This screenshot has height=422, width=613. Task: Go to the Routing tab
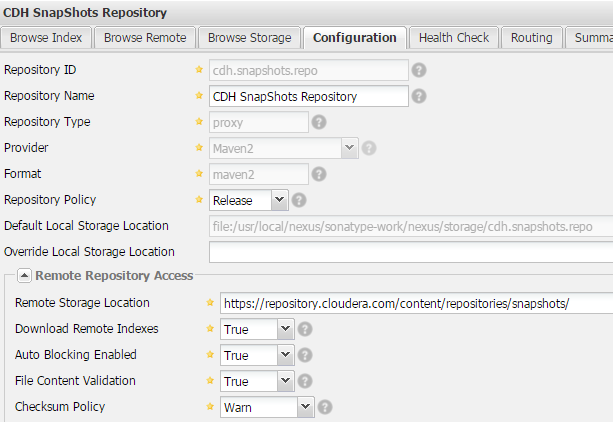pyautogui.click(x=532, y=38)
